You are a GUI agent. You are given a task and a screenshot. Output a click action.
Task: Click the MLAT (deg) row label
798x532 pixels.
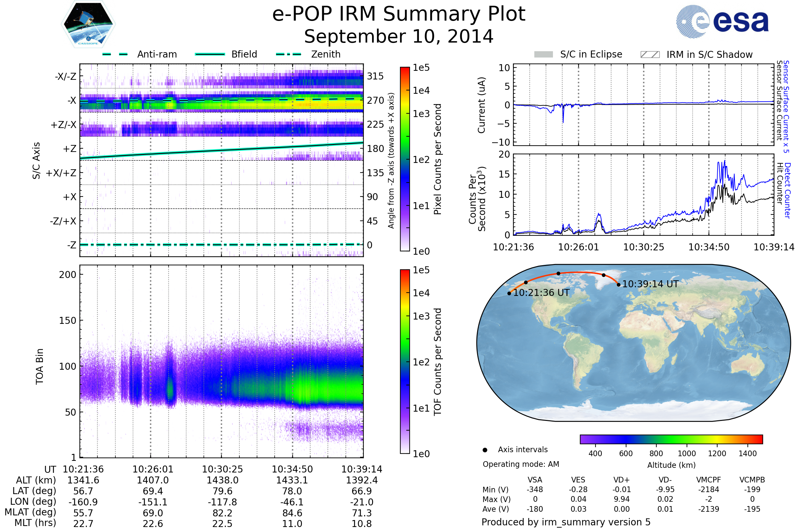(30, 512)
